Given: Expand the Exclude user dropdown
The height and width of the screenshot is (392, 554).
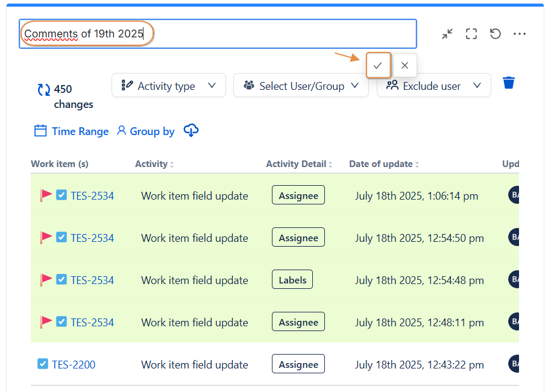Looking at the screenshot, I should [433, 86].
